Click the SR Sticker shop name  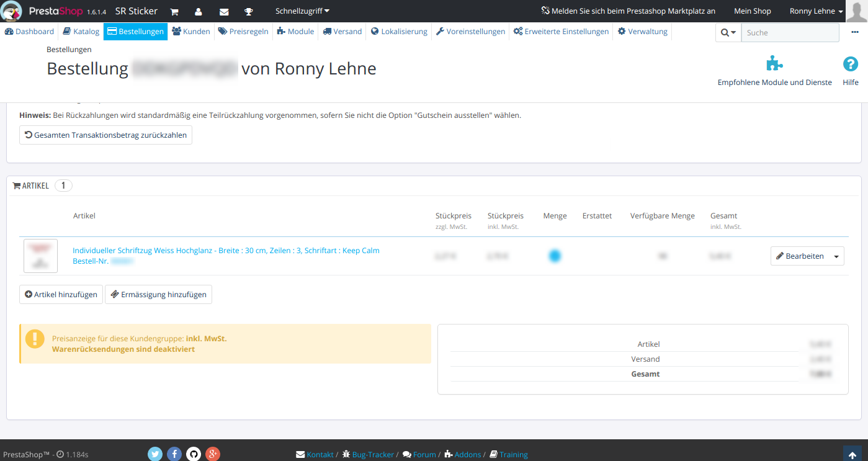tap(136, 11)
